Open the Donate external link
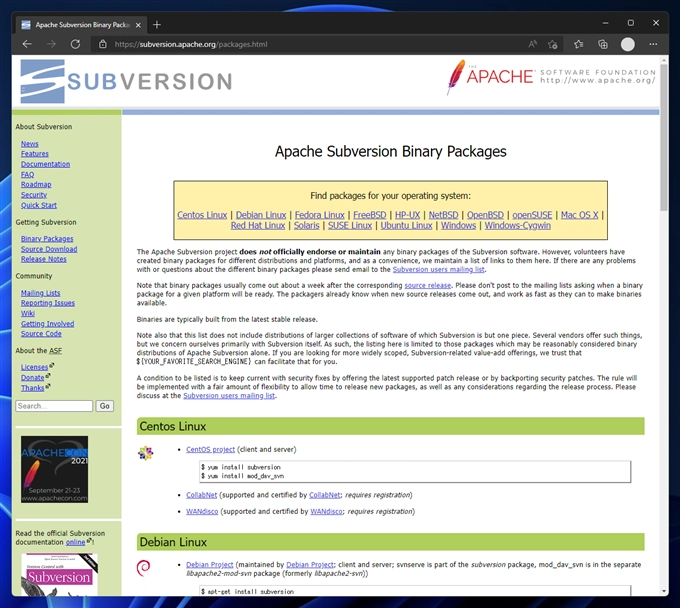This screenshot has width=680, height=608. 33,378
